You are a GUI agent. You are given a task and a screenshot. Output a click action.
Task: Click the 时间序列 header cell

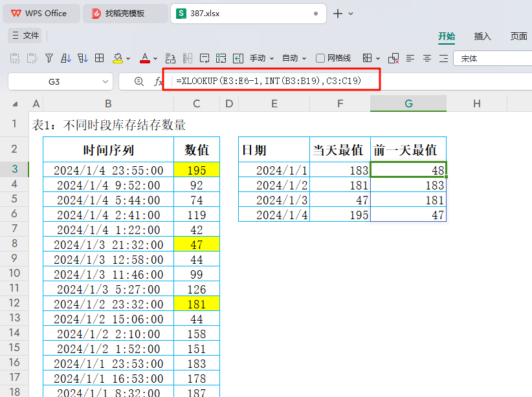(108, 149)
